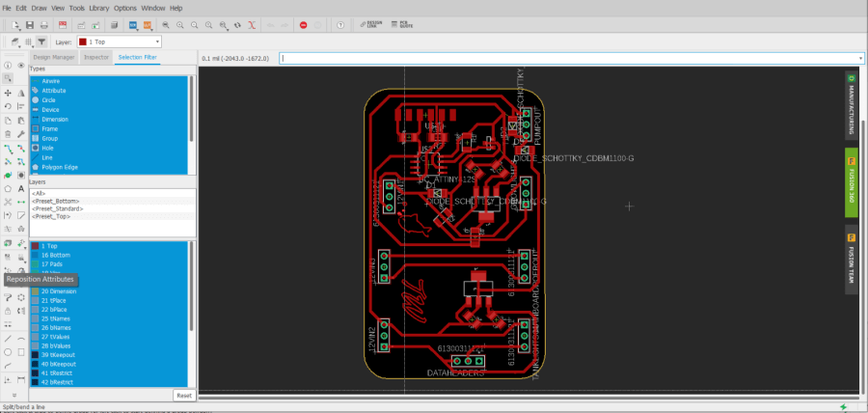
Task: Click the Zoom to fit icon
Action: 166,25
